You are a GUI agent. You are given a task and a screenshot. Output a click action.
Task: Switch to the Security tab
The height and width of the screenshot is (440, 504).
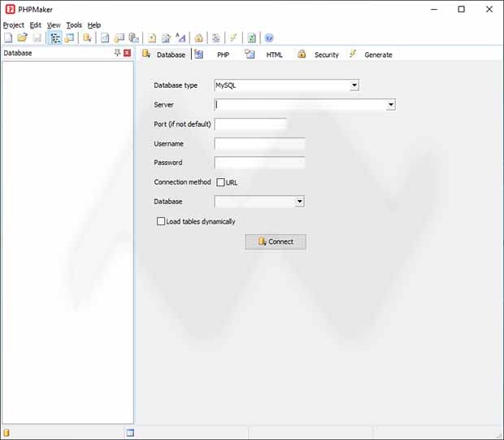click(x=318, y=54)
